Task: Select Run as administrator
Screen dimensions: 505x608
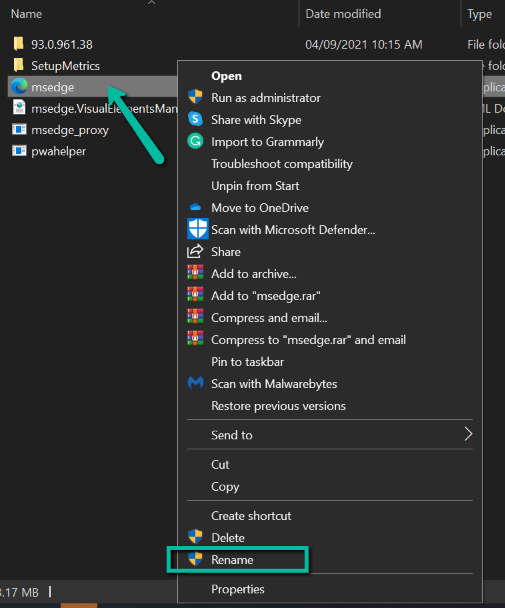Action: (x=266, y=98)
